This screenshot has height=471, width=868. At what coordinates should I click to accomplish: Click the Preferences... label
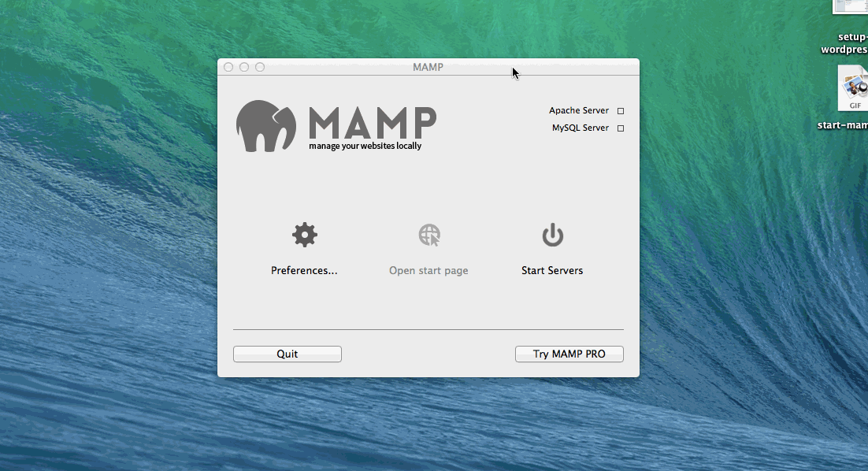pyautogui.click(x=304, y=270)
